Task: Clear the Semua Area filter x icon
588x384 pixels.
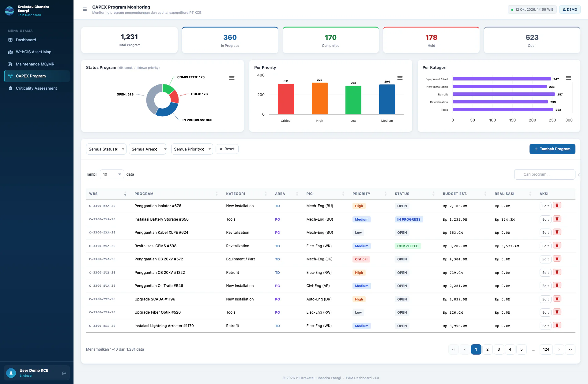Action: (x=156, y=149)
